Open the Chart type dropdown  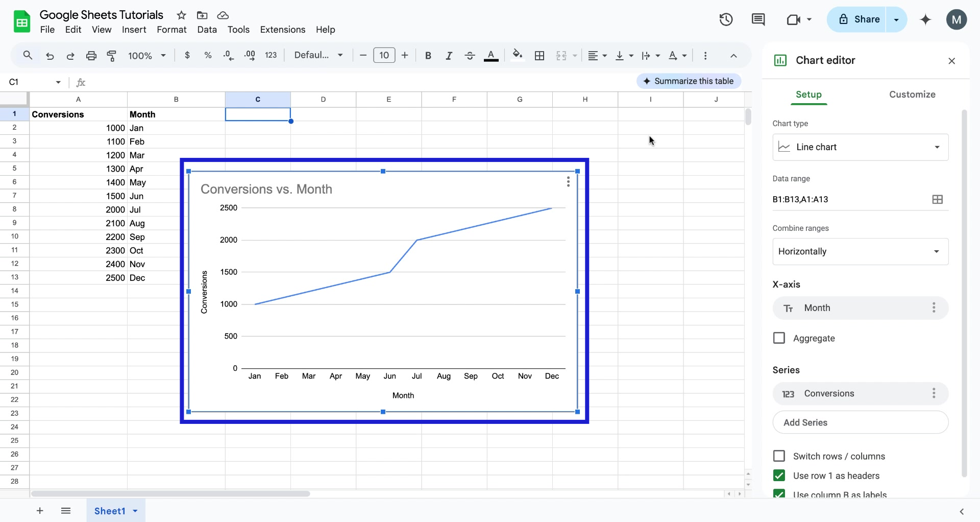(x=860, y=147)
